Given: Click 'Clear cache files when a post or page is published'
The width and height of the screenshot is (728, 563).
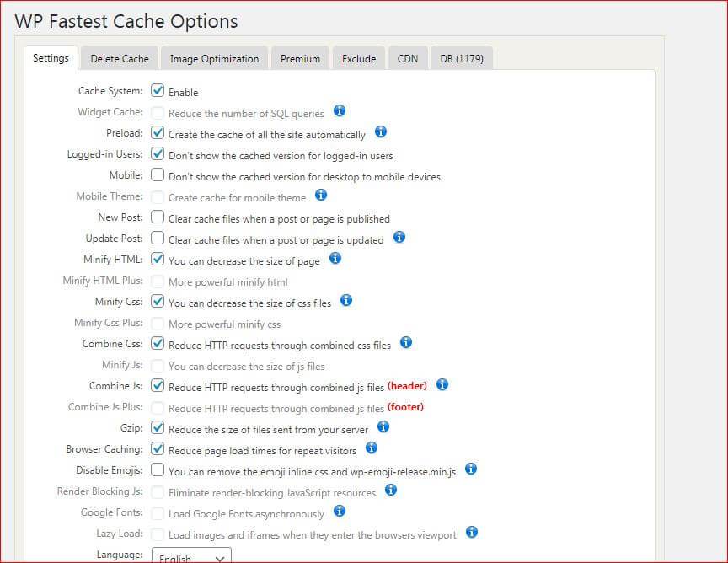Looking at the screenshot, I should pyautogui.click(x=279, y=219).
